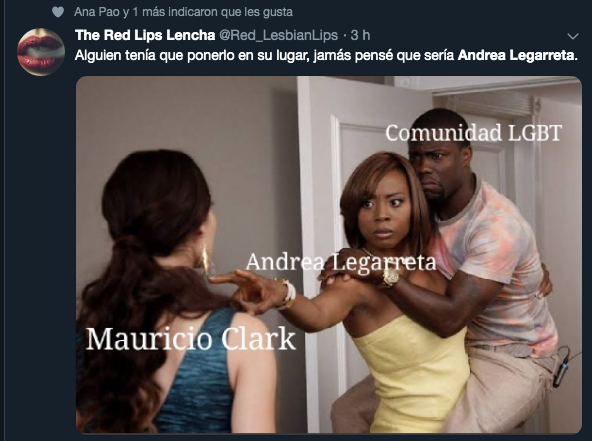Click bold Andrea Legarreta in tweet text
The image size is (592, 441).
[x=517, y=56]
